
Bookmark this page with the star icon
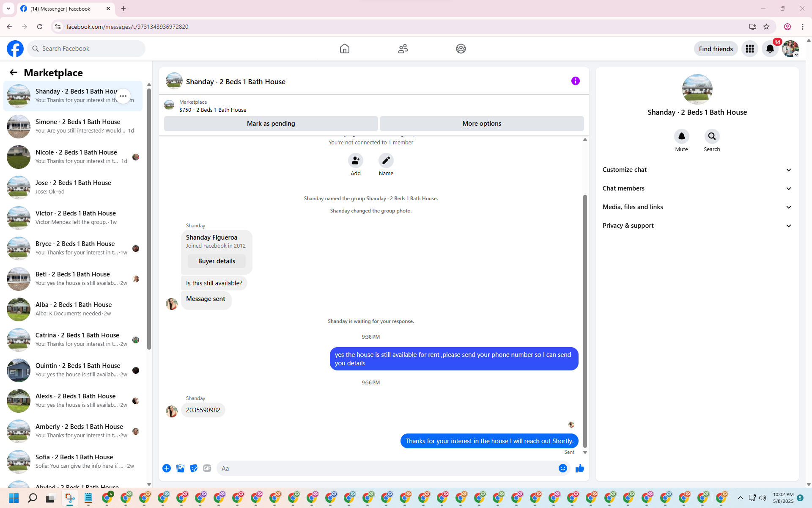(766, 27)
